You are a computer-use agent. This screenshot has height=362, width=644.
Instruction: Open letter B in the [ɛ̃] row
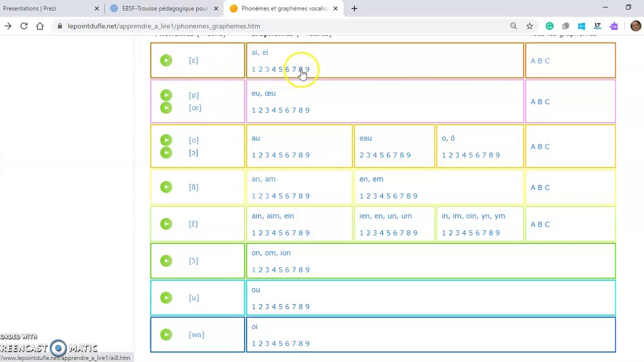pos(540,224)
